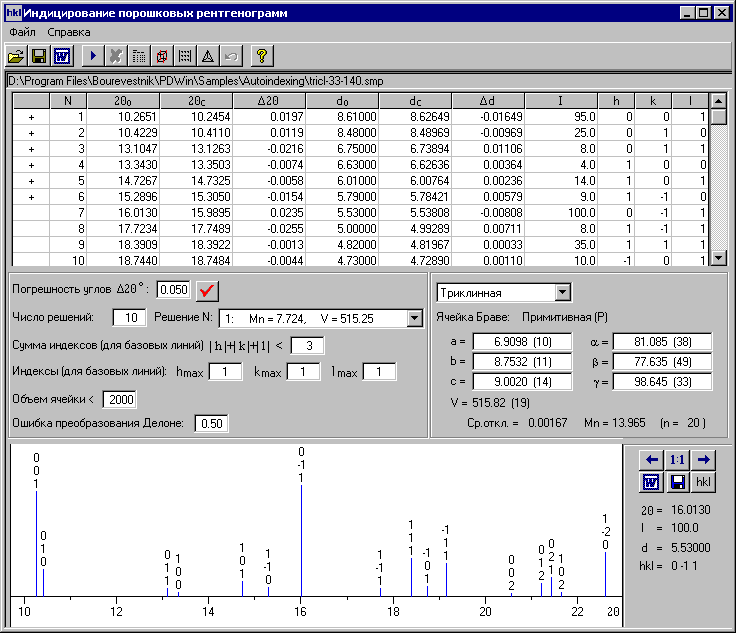Toggle hkl labels on the plot
This screenshot has width=736, height=633.
(x=703, y=482)
